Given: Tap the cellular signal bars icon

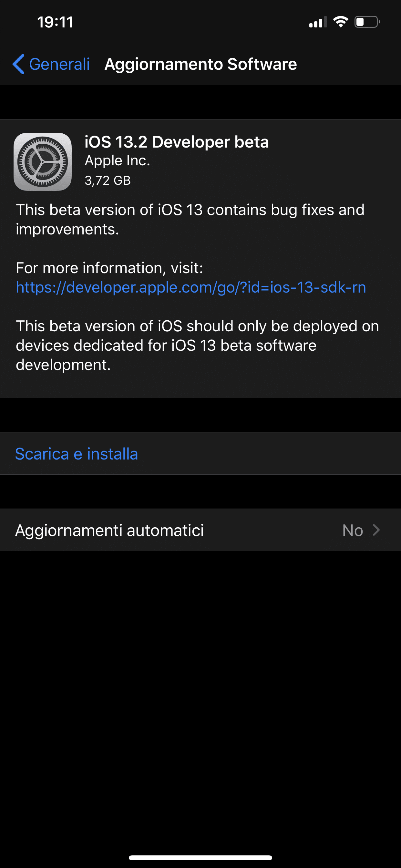Looking at the screenshot, I should (x=318, y=22).
